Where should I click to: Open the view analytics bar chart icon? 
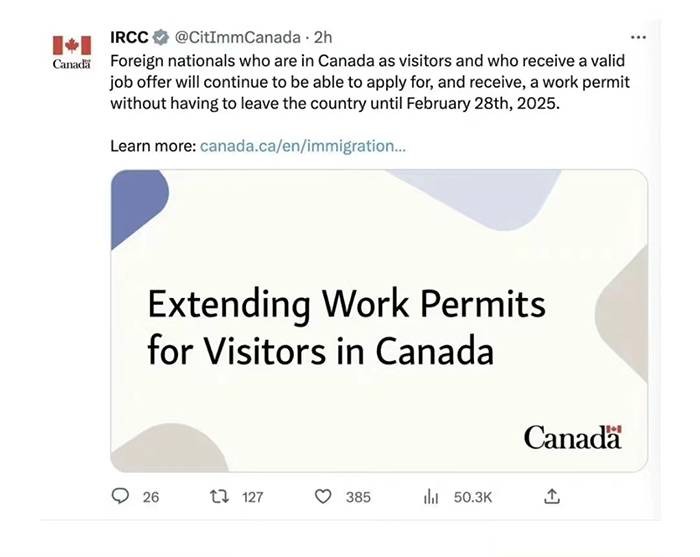click(431, 496)
